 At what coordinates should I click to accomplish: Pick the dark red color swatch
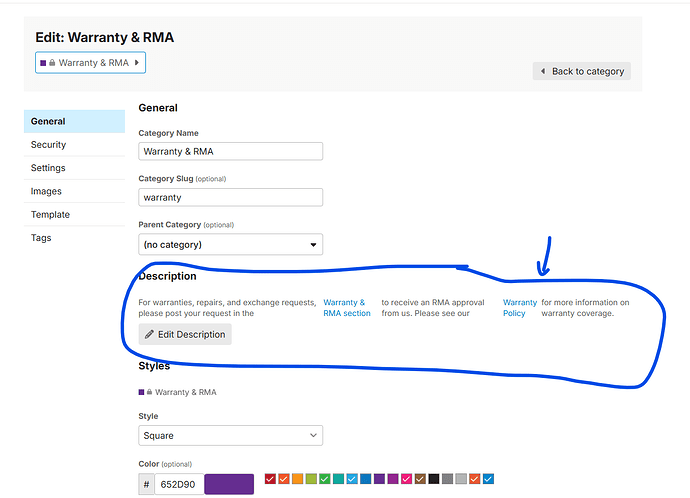pos(270,479)
